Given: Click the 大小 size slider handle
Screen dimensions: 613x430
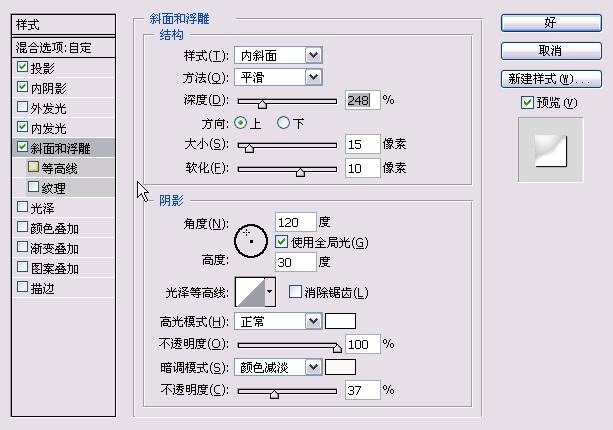Looking at the screenshot, I should pyautogui.click(x=249, y=148).
